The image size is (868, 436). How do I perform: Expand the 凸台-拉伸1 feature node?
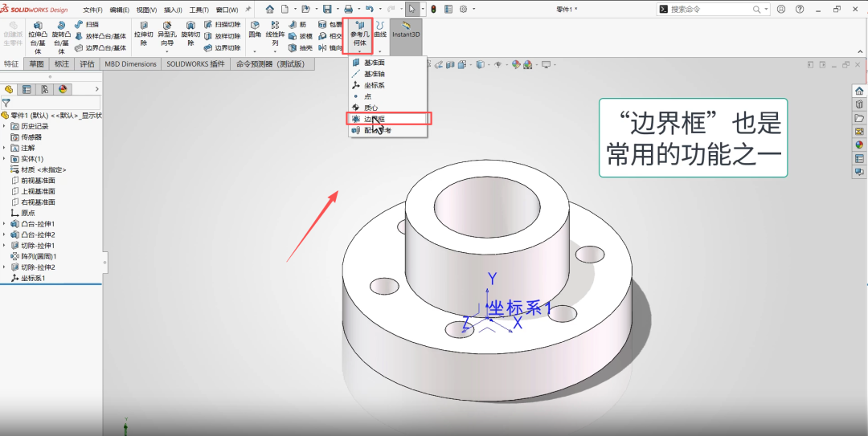click(x=5, y=224)
